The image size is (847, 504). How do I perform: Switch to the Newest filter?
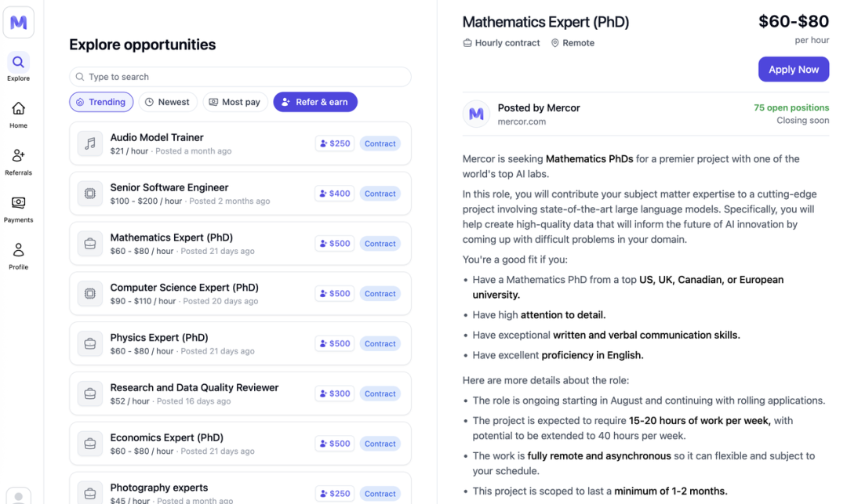pyautogui.click(x=168, y=102)
